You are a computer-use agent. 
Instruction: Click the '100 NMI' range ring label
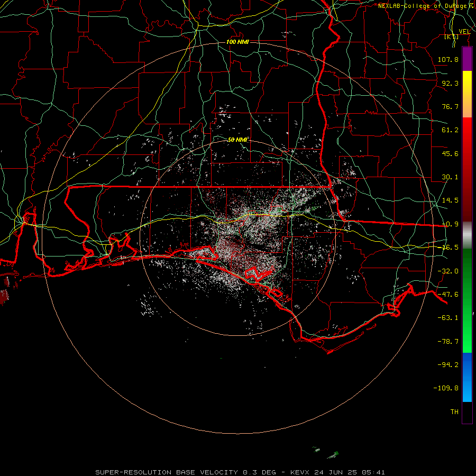click(x=237, y=42)
